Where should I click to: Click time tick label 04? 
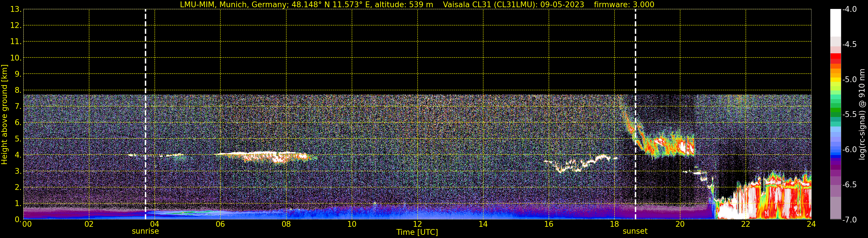pos(155,224)
